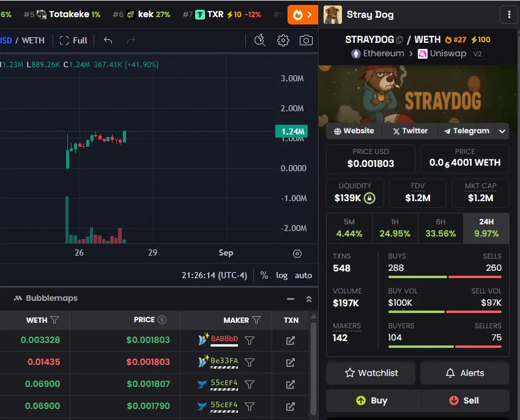Collapse Bubblemaps panel with double chevron
520x420 pixels.
pyautogui.click(x=309, y=299)
